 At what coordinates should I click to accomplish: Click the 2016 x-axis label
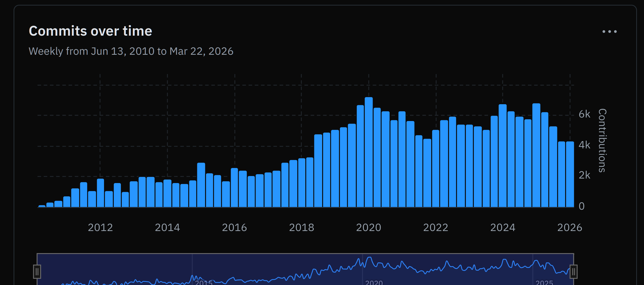click(x=234, y=227)
